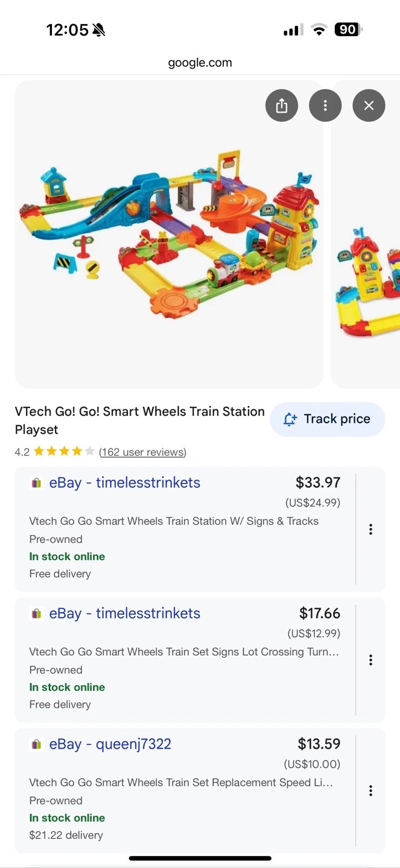Expand options for the $33.97 eBay offer
The width and height of the screenshot is (400, 868).
(x=370, y=529)
